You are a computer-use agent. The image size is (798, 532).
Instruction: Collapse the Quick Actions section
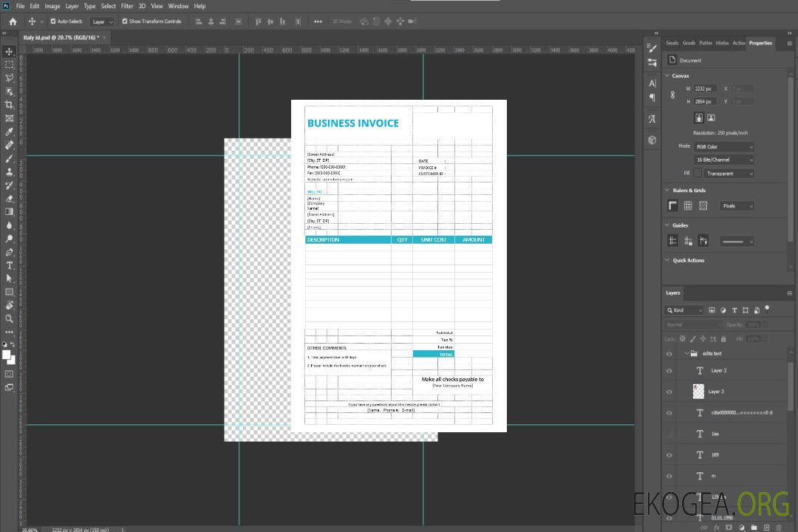pyautogui.click(x=668, y=260)
